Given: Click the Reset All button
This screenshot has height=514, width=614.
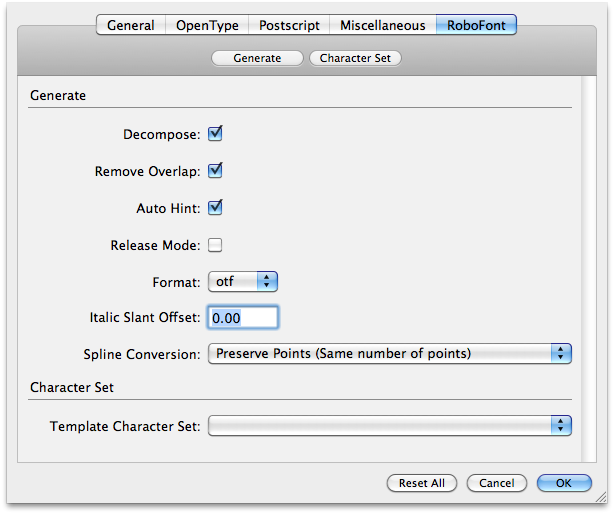Looking at the screenshot, I should point(422,483).
